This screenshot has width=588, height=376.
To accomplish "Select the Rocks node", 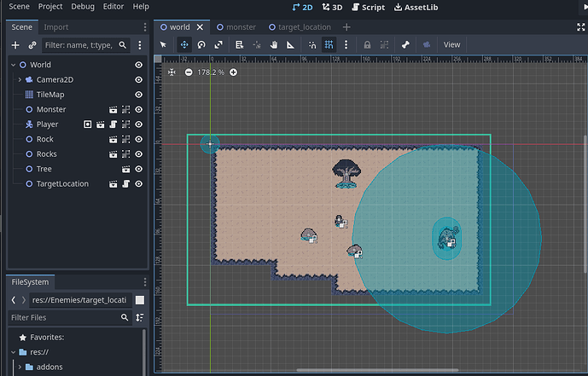I will [x=46, y=154].
